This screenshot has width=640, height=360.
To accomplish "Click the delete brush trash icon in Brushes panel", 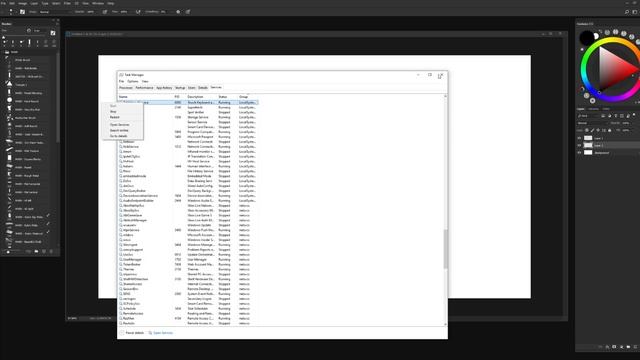I will (51, 251).
